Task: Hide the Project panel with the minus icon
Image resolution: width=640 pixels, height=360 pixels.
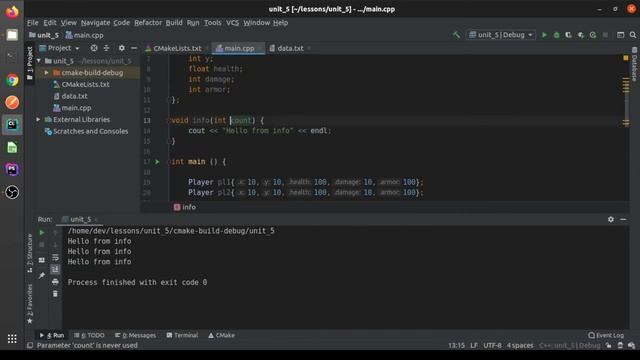Action: coord(133,48)
